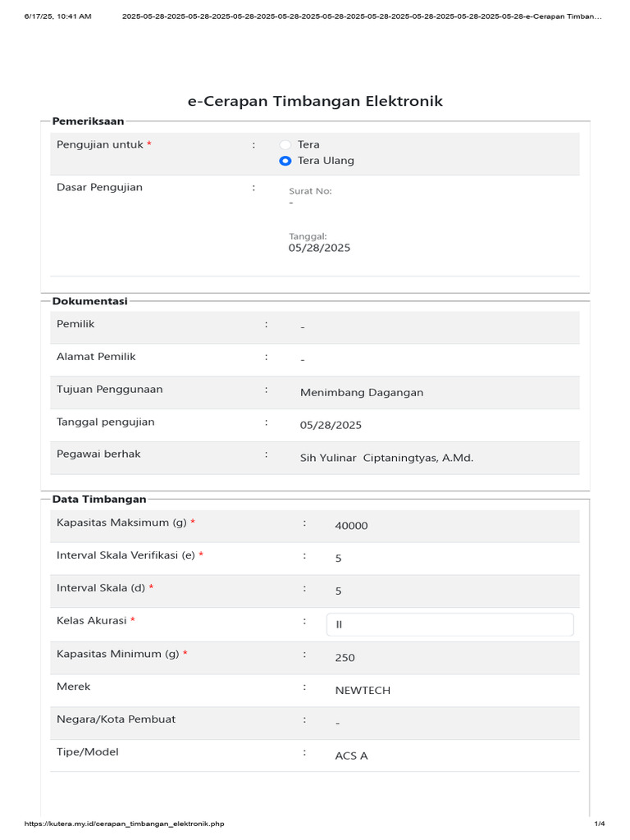Click the Interval Skala (d) value field
This screenshot has height=840, width=630.
(x=450, y=591)
